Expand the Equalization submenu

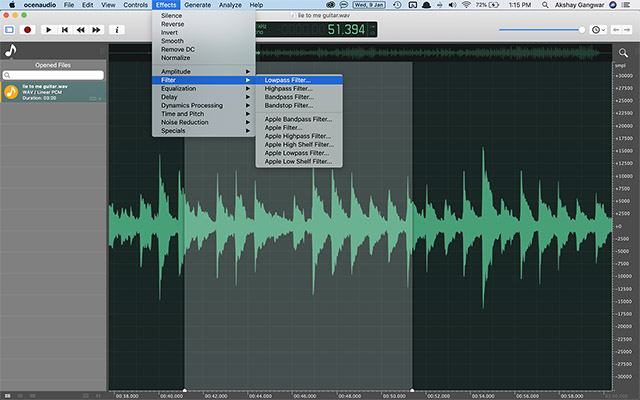[x=204, y=89]
